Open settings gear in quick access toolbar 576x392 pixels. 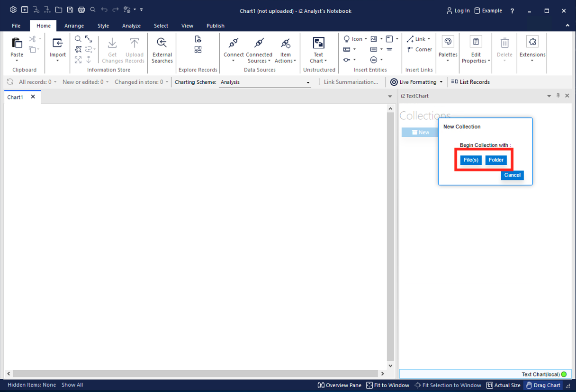pos(13,9)
